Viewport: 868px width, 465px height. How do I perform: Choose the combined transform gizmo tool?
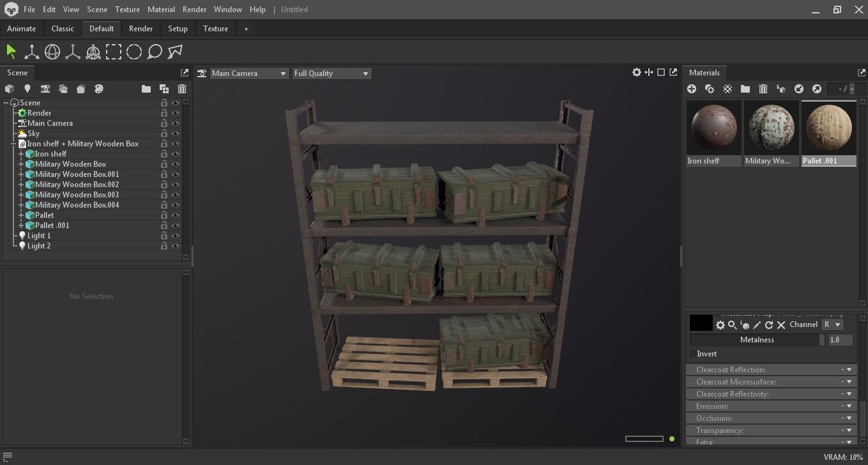pos(93,52)
